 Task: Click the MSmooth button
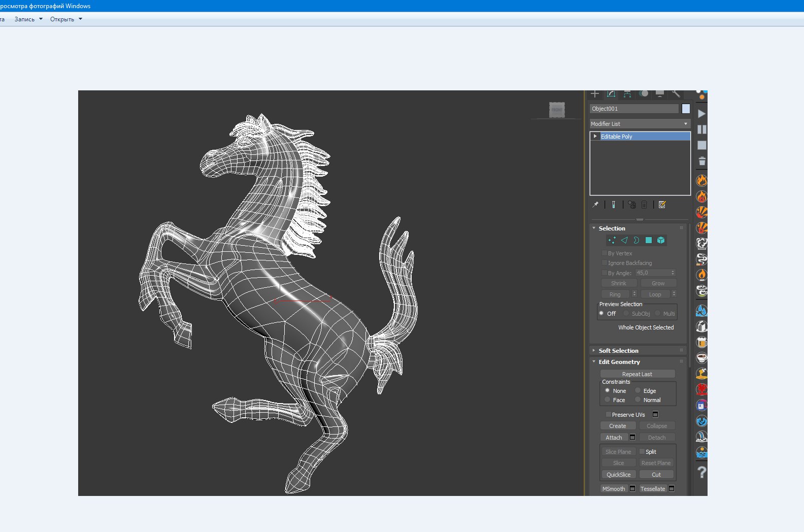tap(614, 489)
